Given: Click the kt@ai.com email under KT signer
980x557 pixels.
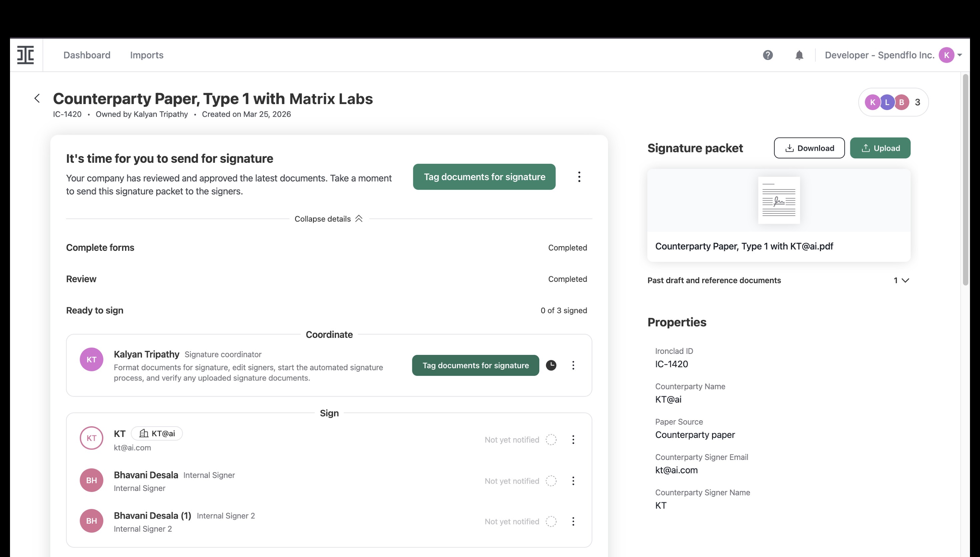Looking at the screenshot, I should 132,448.
